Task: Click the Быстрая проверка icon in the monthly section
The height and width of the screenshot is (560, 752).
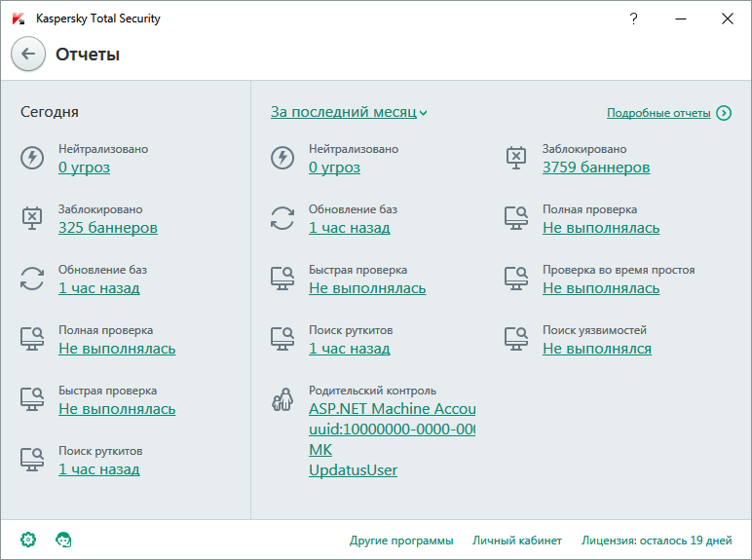Action: tap(282, 279)
